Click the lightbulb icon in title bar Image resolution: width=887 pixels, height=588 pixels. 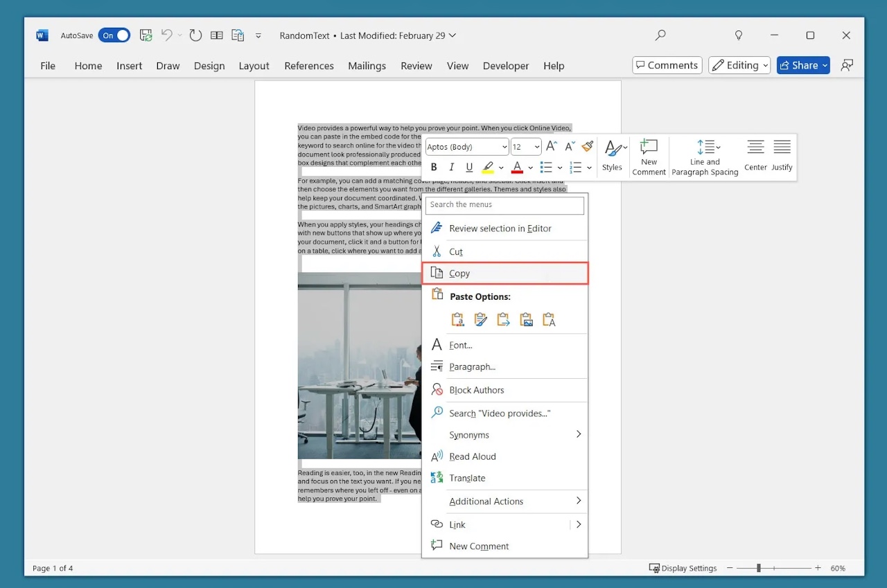[x=739, y=35]
